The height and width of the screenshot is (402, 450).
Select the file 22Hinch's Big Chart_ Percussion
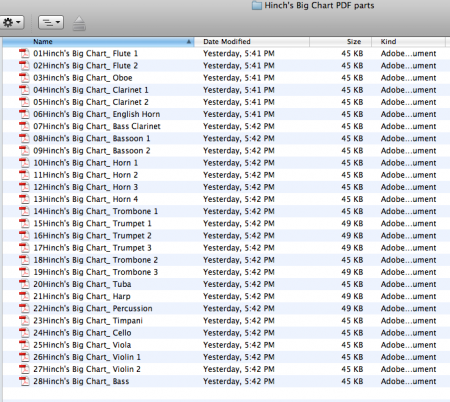pyautogui.click(x=93, y=309)
